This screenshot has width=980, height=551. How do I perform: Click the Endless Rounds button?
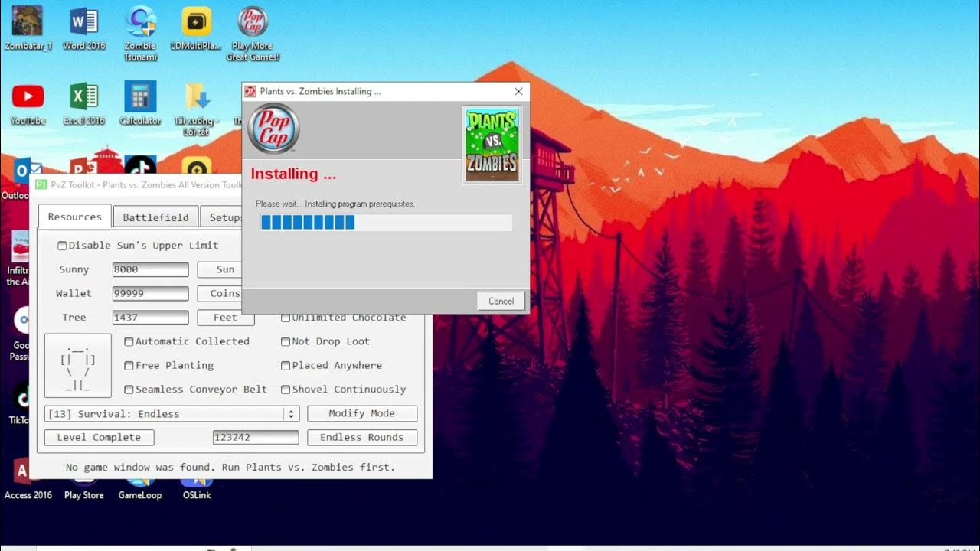362,437
